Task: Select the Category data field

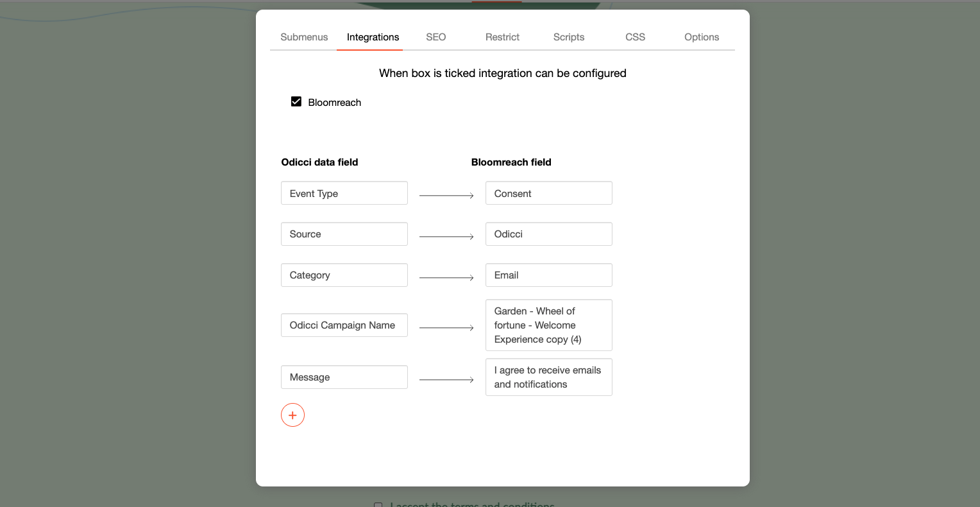Action: click(344, 275)
